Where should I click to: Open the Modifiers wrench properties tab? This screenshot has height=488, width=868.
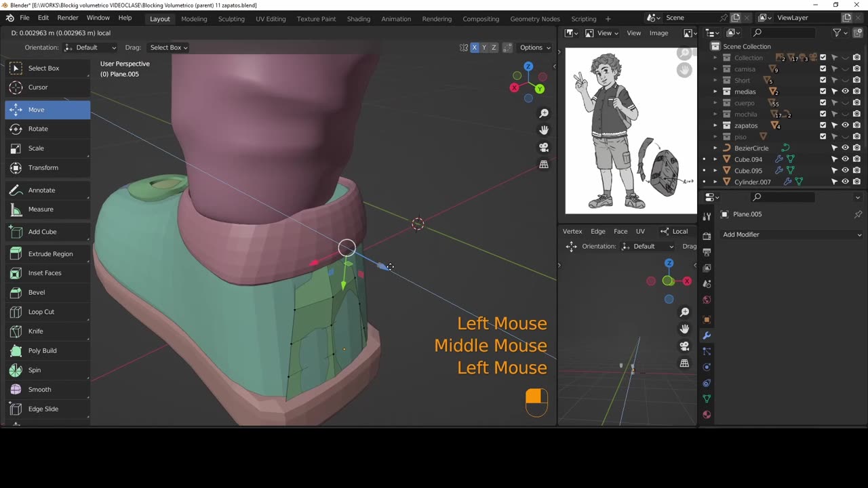[x=707, y=335]
